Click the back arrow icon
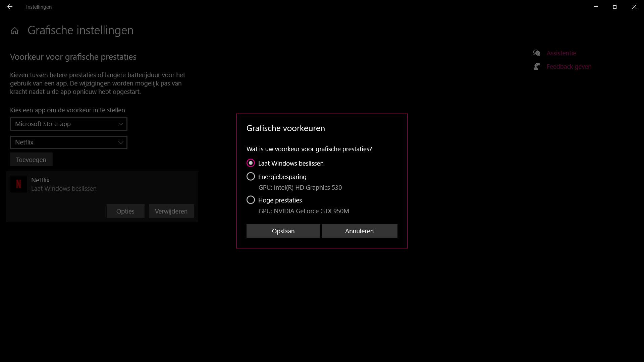Image resolution: width=644 pixels, height=362 pixels. 10,7
